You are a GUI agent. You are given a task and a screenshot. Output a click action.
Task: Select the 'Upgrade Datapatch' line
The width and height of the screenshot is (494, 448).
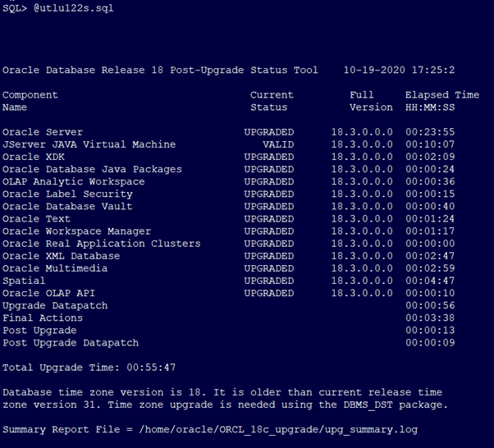(55, 305)
